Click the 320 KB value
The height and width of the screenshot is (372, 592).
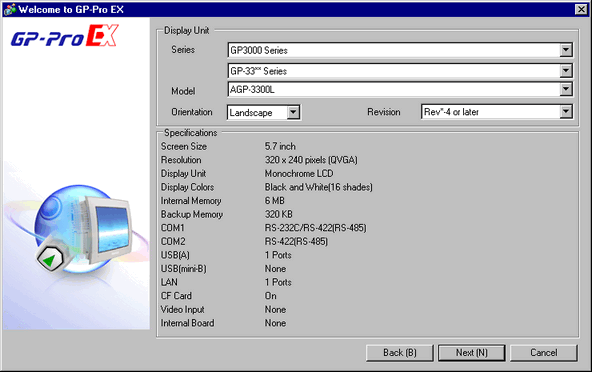pyautogui.click(x=279, y=214)
